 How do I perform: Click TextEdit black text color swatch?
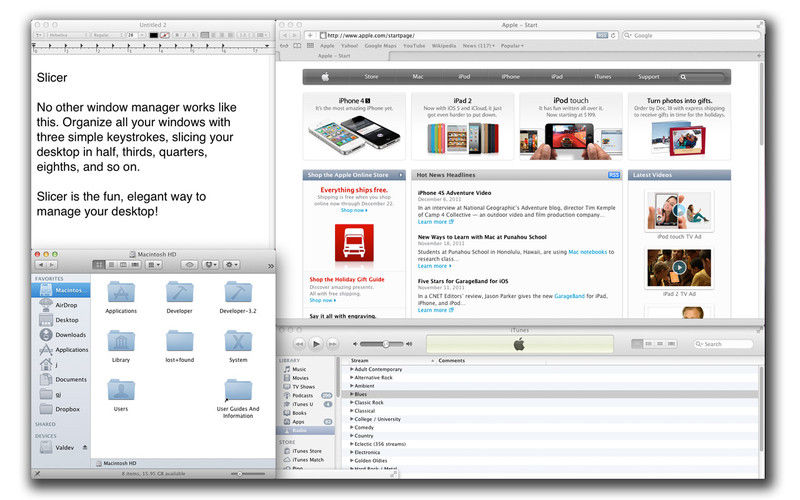(x=154, y=35)
